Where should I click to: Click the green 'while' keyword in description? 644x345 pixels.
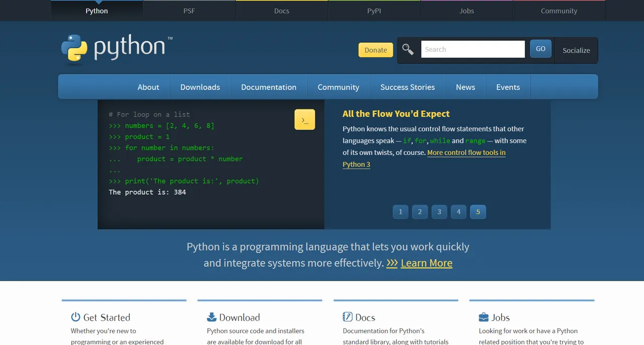(440, 141)
